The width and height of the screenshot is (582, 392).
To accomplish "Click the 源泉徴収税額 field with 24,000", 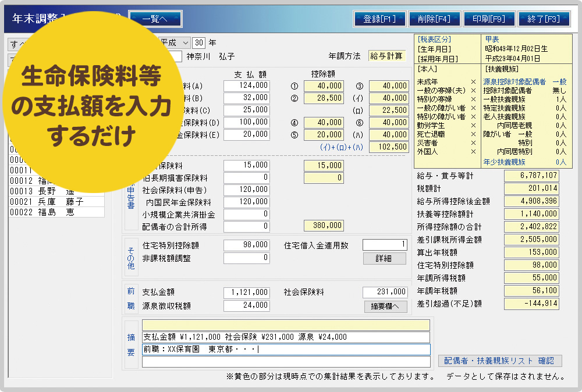I will [x=247, y=305].
